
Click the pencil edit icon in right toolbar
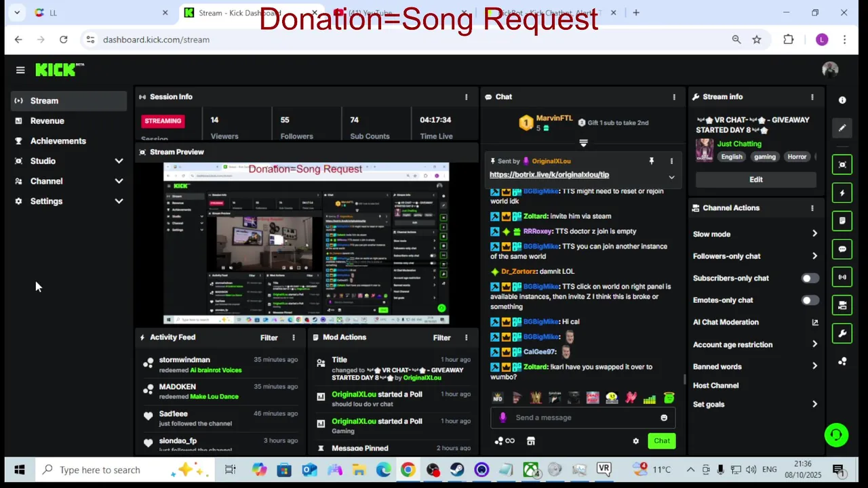coord(842,127)
